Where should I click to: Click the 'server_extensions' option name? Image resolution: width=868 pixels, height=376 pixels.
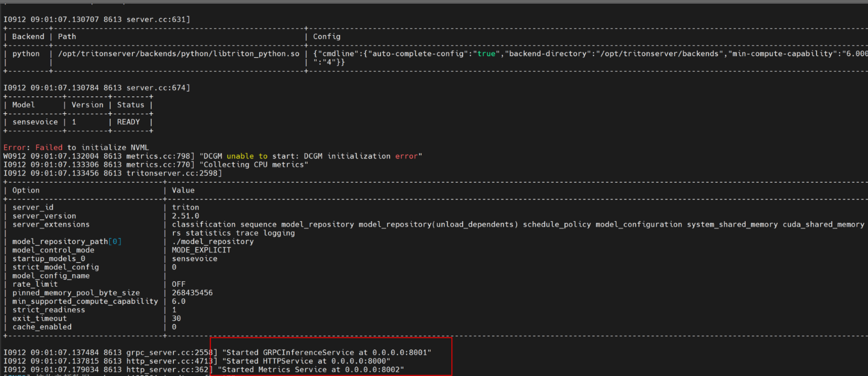click(51, 224)
